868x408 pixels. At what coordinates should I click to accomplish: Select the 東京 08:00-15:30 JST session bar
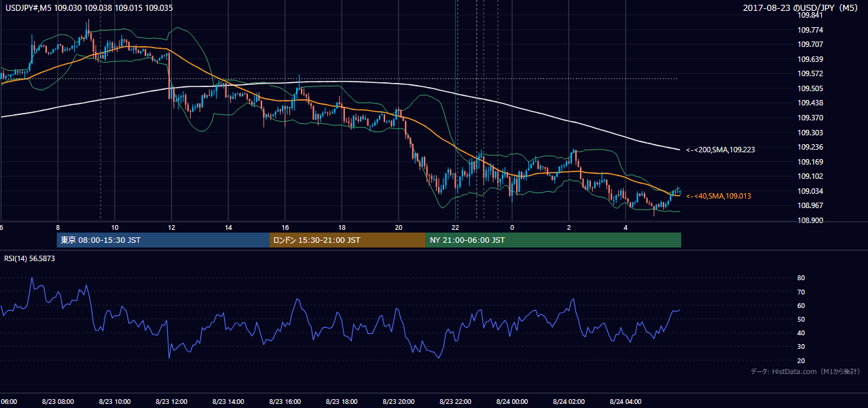[x=163, y=240]
